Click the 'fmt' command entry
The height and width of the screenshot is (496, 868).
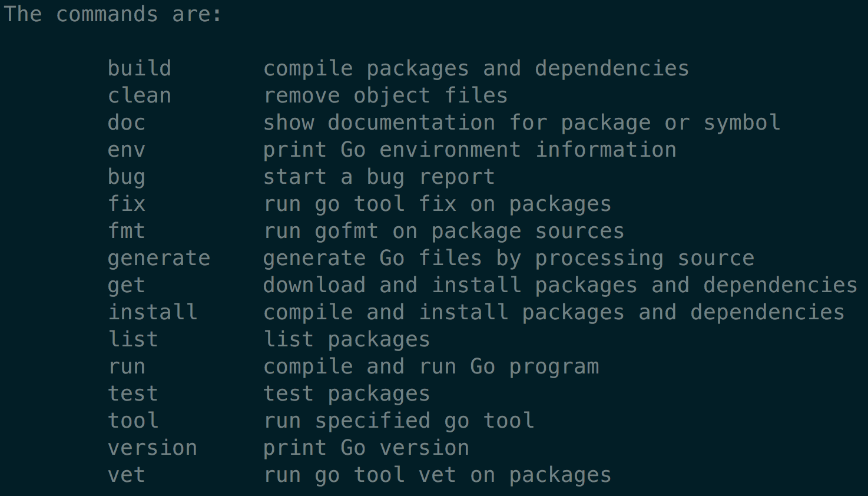127,231
